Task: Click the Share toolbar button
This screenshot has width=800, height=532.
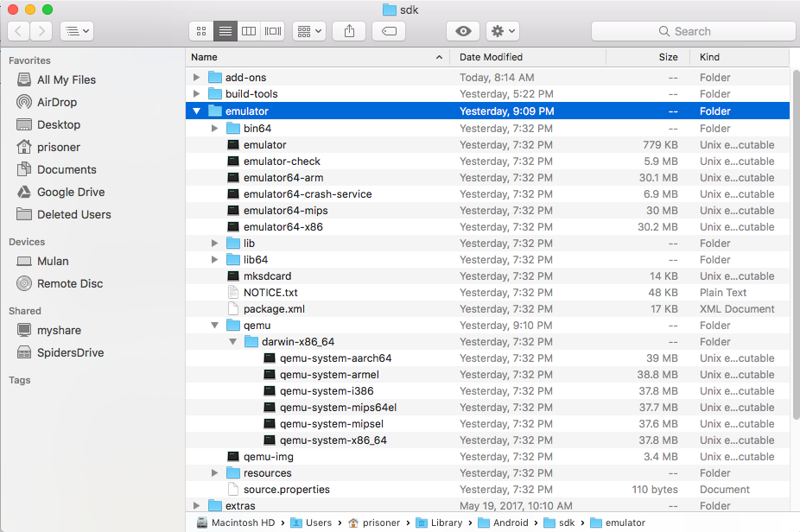Action: pos(349,31)
